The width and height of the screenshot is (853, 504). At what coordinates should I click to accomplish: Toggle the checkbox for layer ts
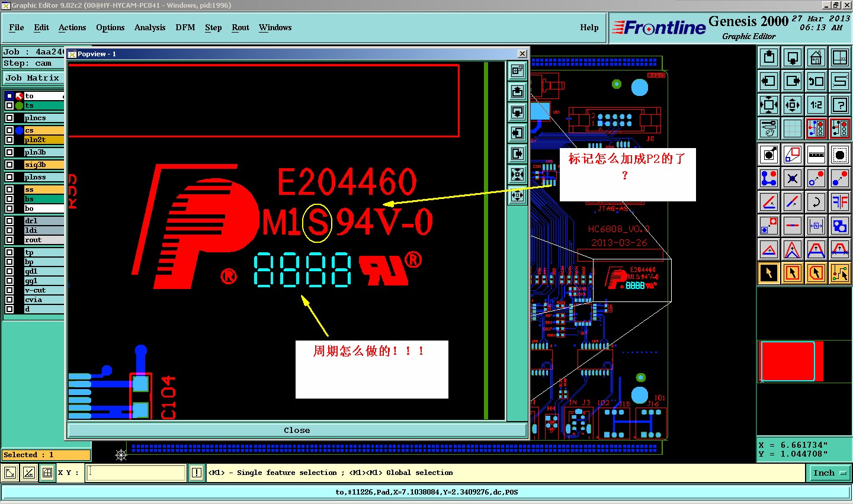click(9, 105)
